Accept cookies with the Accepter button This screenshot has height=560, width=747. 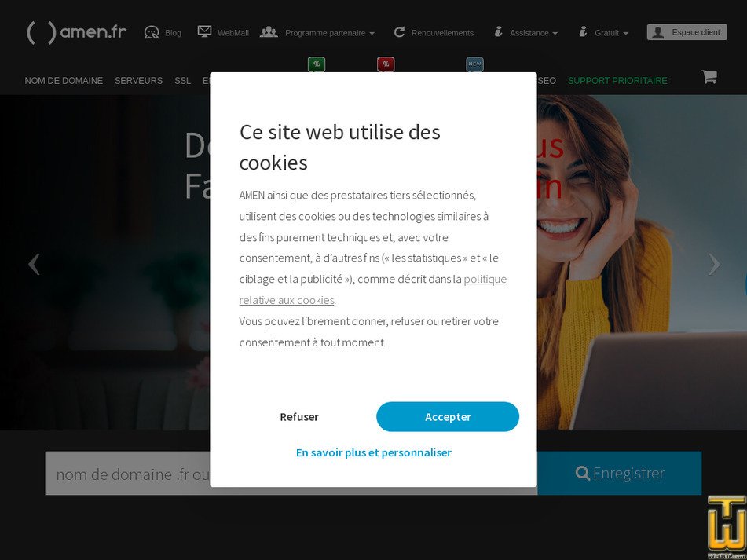[x=448, y=417]
